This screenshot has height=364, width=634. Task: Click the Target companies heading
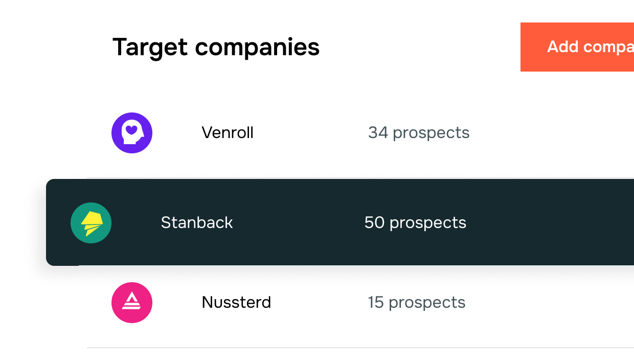pyautogui.click(x=216, y=47)
